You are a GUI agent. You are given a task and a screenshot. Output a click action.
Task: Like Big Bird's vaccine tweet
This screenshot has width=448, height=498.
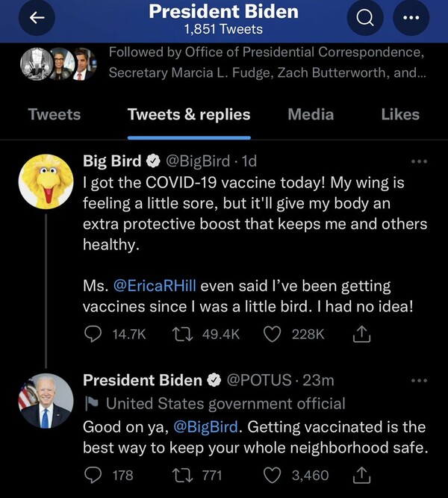(x=273, y=334)
